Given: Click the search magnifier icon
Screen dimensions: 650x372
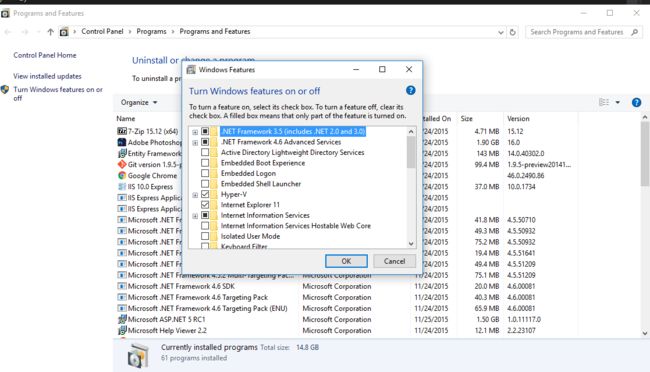Looking at the screenshot, I should (x=635, y=32).
